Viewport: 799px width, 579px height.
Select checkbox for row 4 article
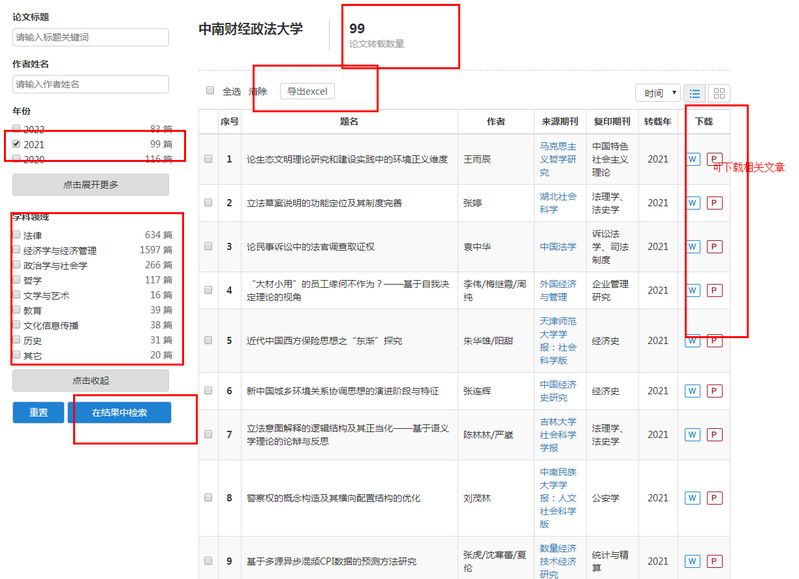(x=209, y=291)
